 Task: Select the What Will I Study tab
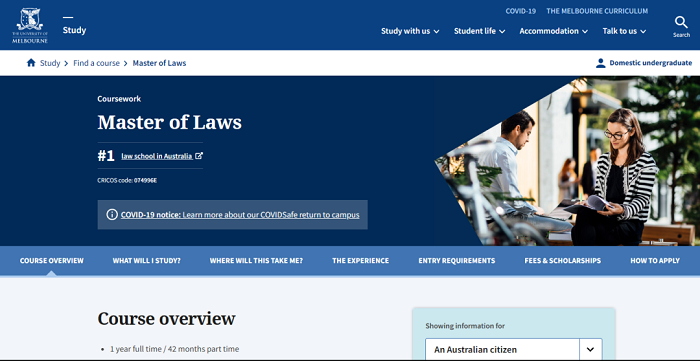[x=146, y=261]
